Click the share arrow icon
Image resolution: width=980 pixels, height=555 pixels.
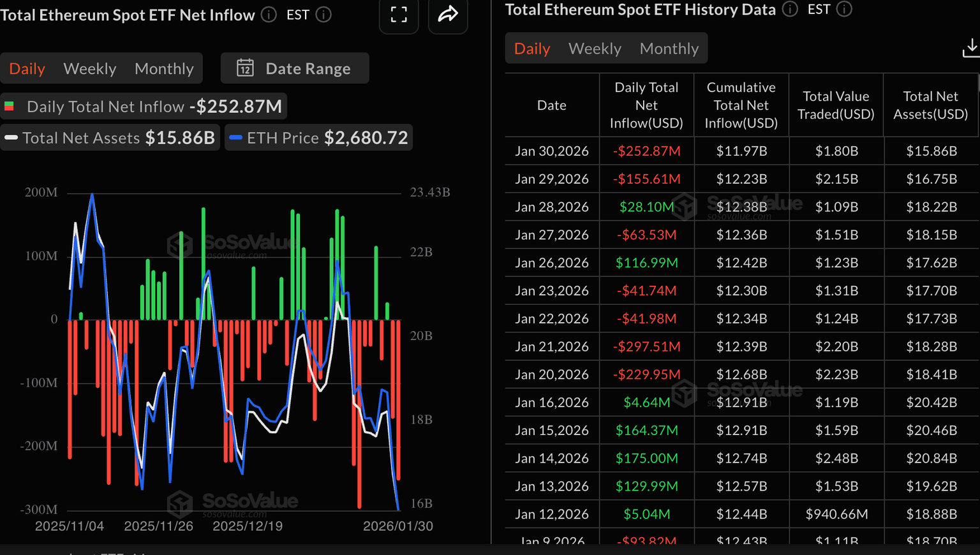point(448,14)
